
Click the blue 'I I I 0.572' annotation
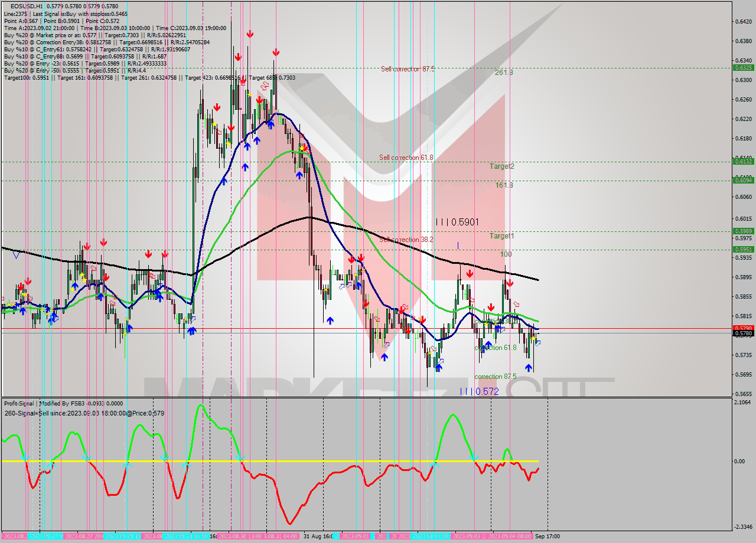point(480,392)
